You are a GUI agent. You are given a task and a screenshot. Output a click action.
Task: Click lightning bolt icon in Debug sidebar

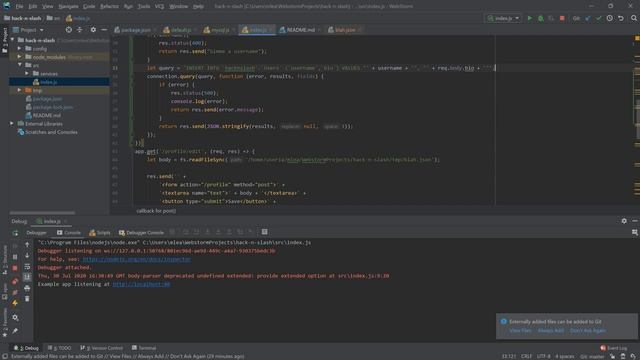[15, 303]
